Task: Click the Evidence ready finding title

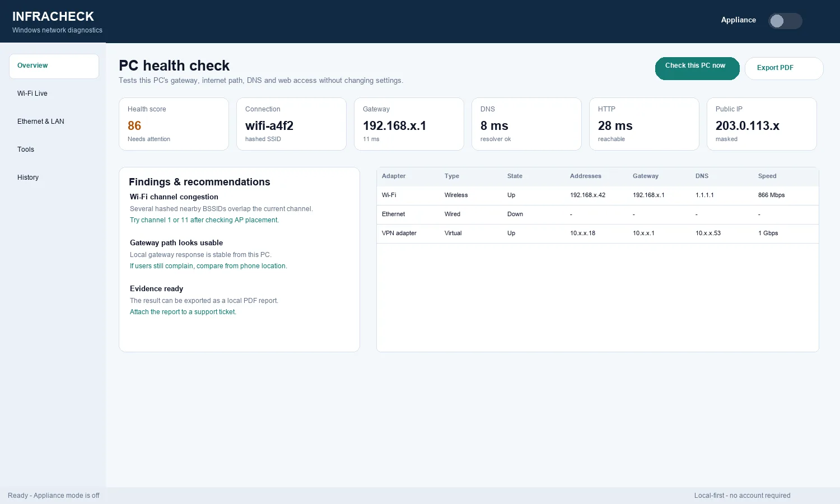Action: [x=157, y=288]
